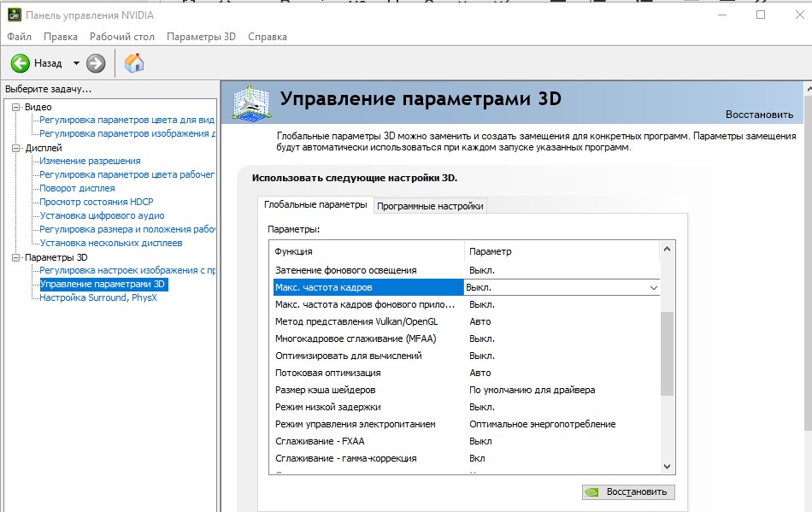The height and width of the screenshot is (512, 812).
Task: Open Поворот дисплея
Action: pyautogui.click(x=77, y=188)
